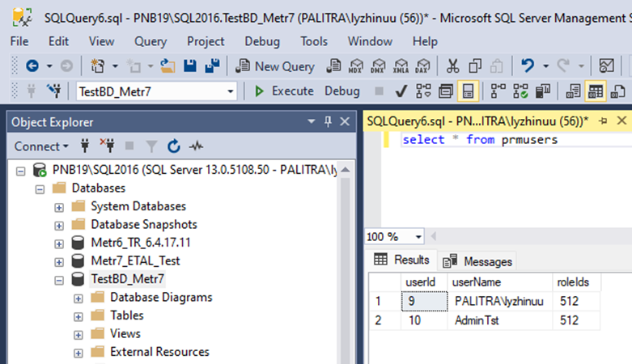Select Results to Text mode

point(573,91)
